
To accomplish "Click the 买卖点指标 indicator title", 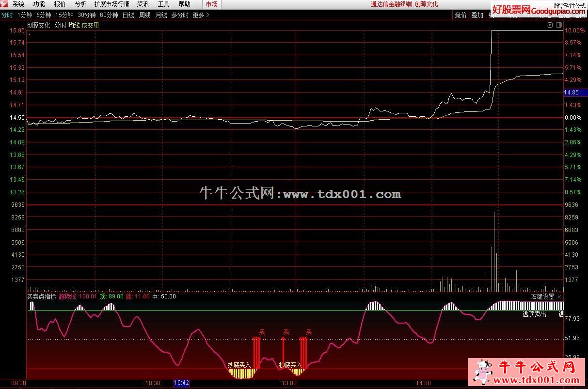I will 42,296.
